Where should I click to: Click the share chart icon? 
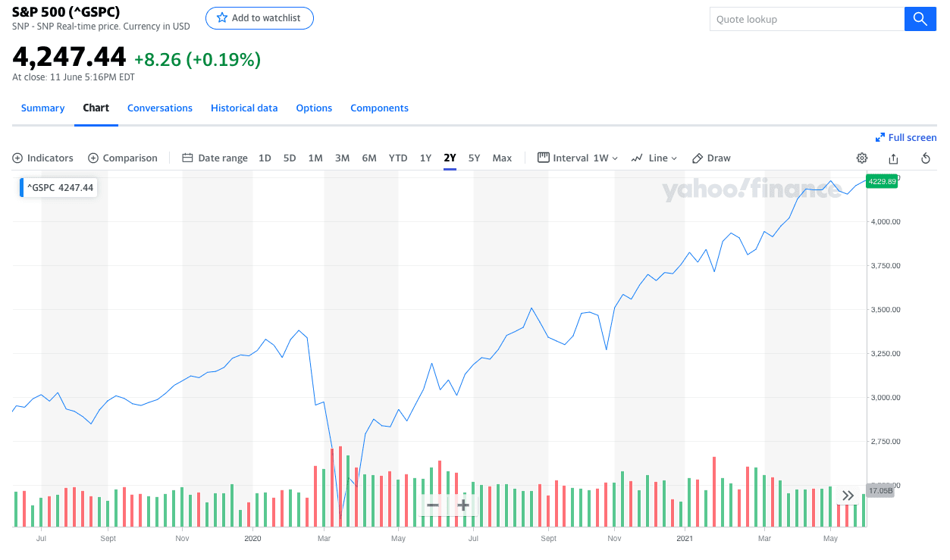point(893,158)
